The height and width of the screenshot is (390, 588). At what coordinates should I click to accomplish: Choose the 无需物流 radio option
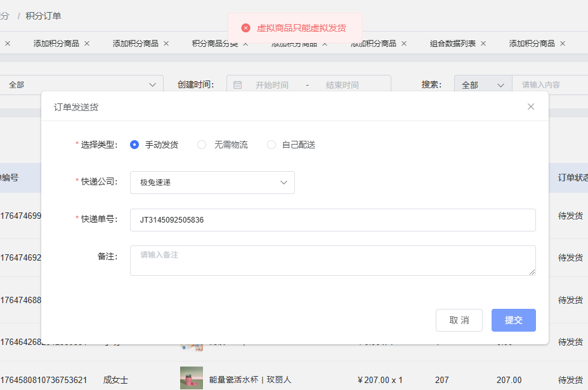pos(202,145)
